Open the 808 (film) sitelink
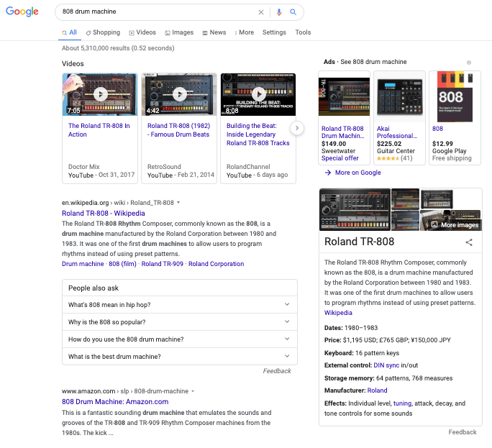This screenshot has height=448, width=492. tap(123, 264)
